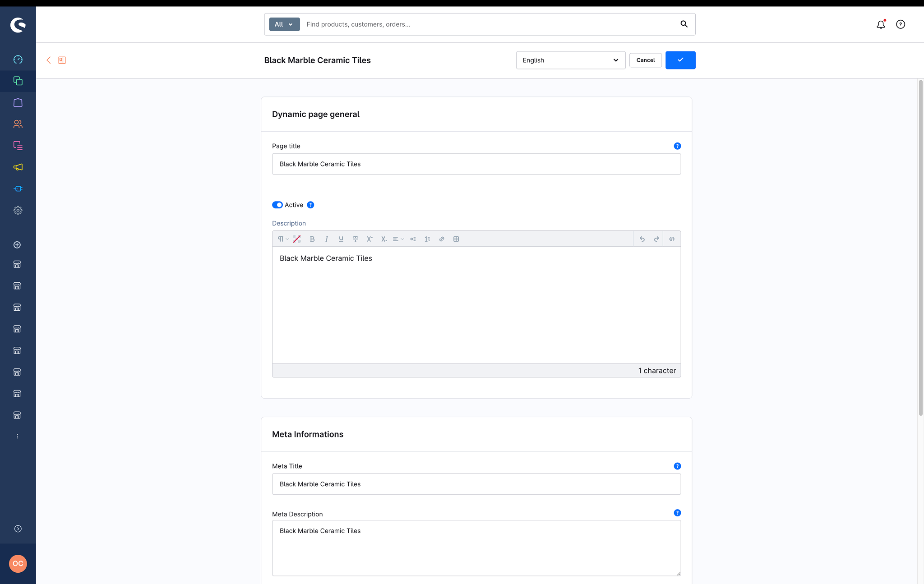Show help for Meta Title field
Image resolution: width=924 pixels, height=584 pixels.
coord(677,466)
